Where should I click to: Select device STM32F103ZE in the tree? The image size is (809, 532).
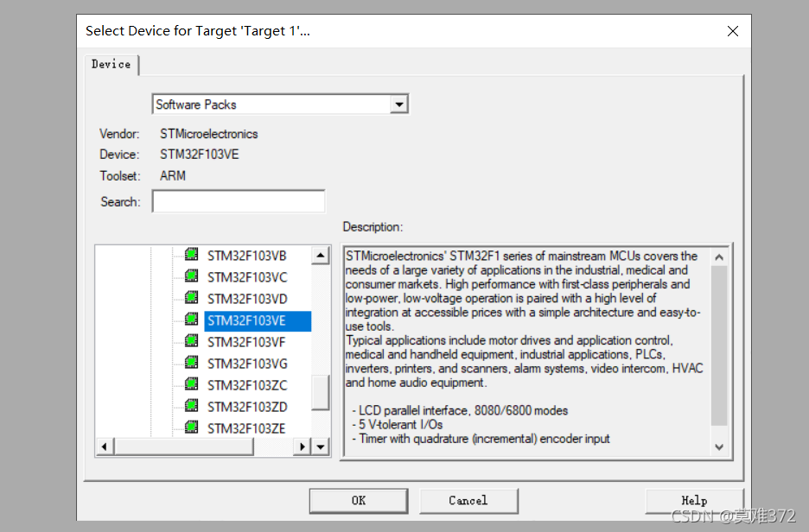(x=246, y=428)
